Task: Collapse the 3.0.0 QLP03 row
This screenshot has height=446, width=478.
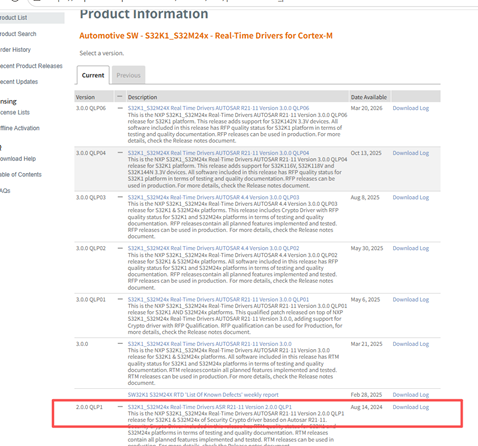Action: pos(120,197)
